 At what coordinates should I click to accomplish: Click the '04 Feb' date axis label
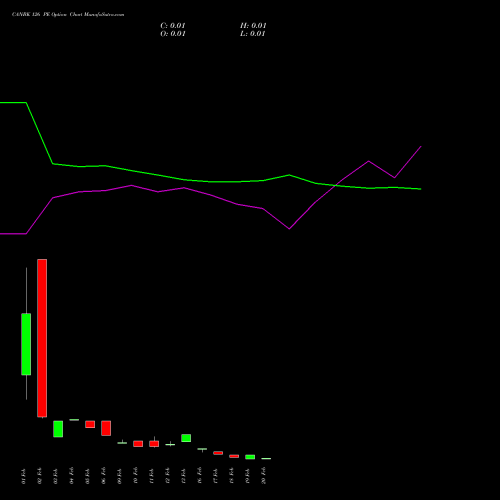point(72,476)
